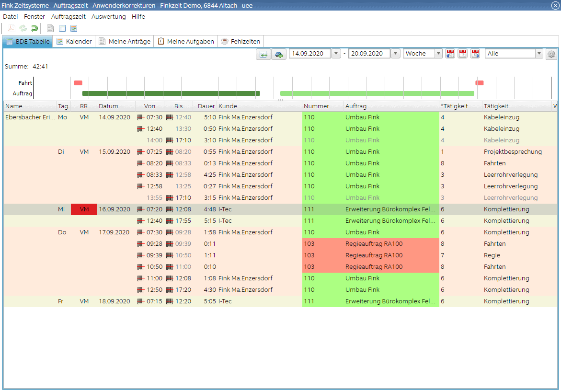
Task: Click the light green Auftrag timeline bar
Action: (x=377, y=93)
